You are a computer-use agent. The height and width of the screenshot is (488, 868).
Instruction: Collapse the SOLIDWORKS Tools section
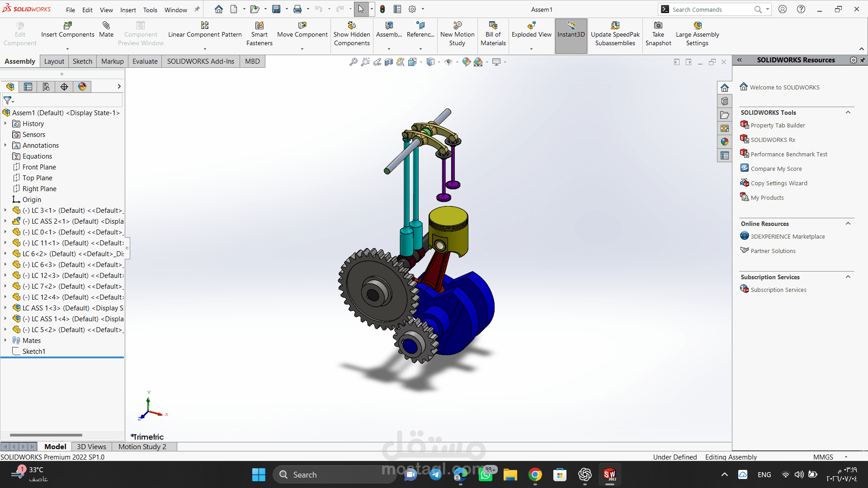tap(848, 113)
